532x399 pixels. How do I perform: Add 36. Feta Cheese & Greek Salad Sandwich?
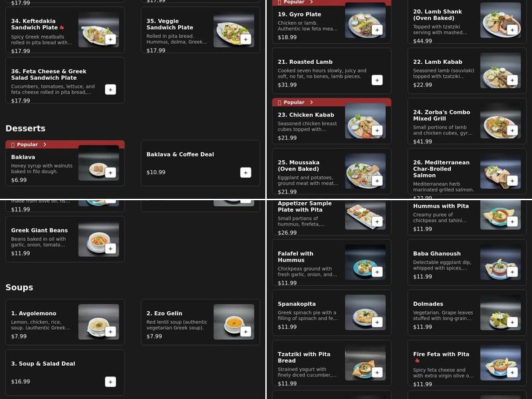110,90
